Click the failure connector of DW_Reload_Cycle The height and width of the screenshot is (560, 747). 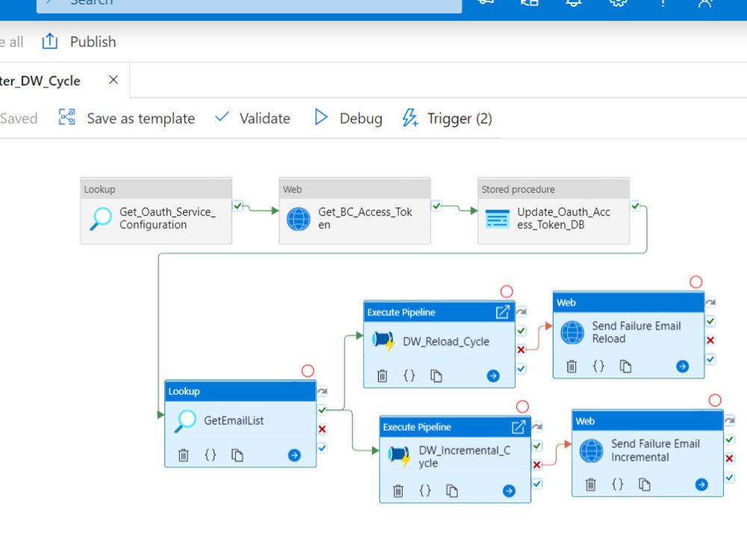[521, 349]
